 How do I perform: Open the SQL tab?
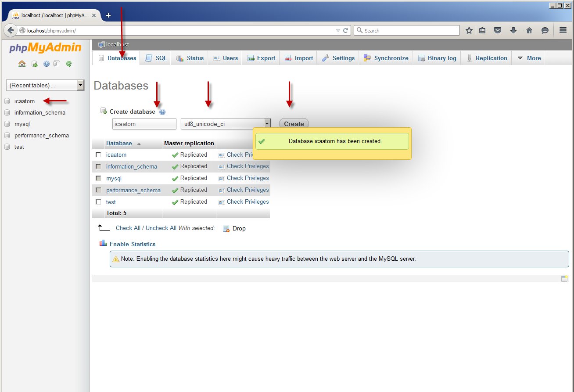point(156,58)
